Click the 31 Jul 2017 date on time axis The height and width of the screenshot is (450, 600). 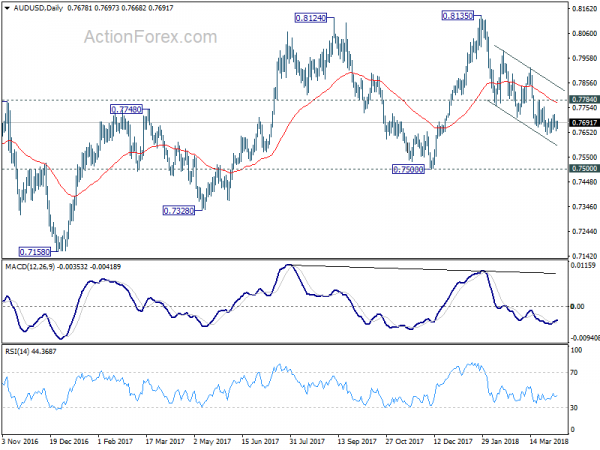(307, 442)
